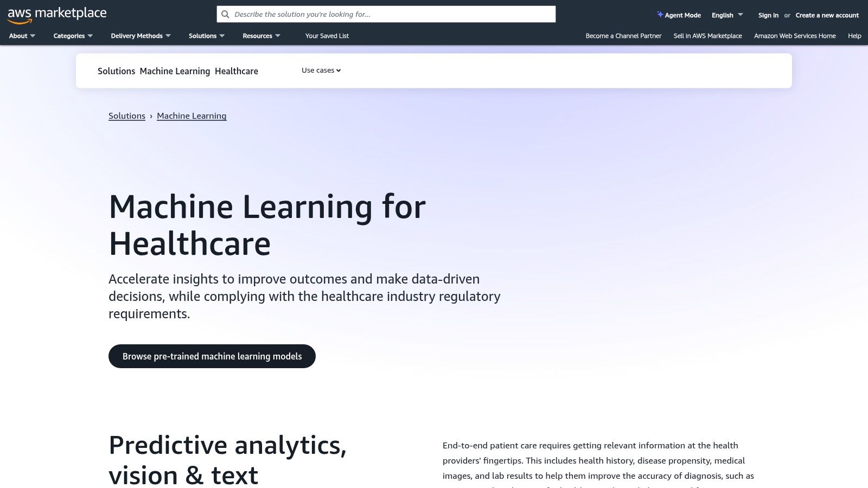Click the search magnifier icon

[225, 14]
